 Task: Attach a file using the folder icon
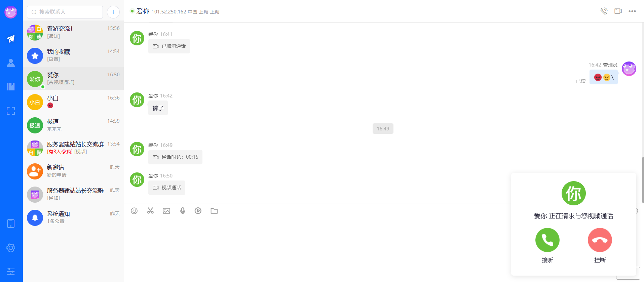pos(214,211)
